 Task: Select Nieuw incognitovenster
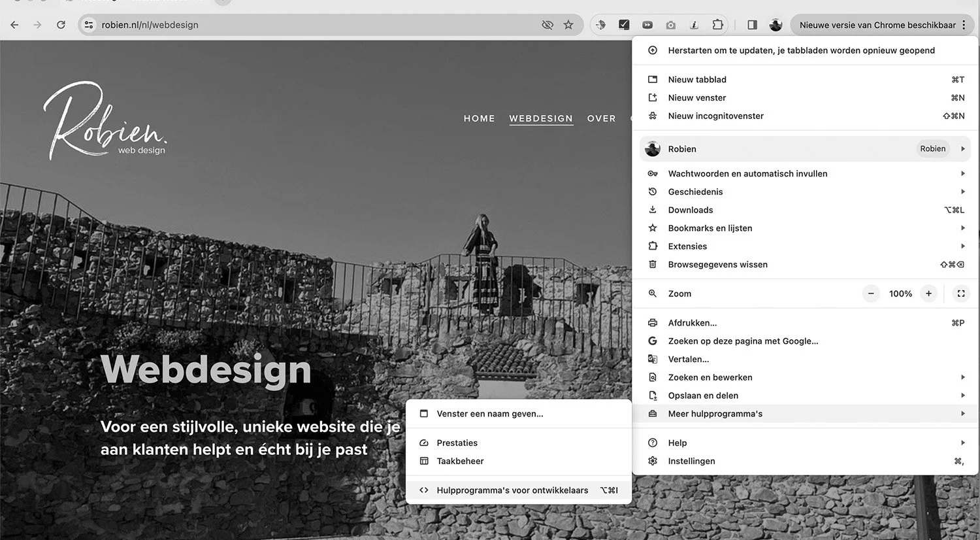pyautogui.click(x=716, y=116)
